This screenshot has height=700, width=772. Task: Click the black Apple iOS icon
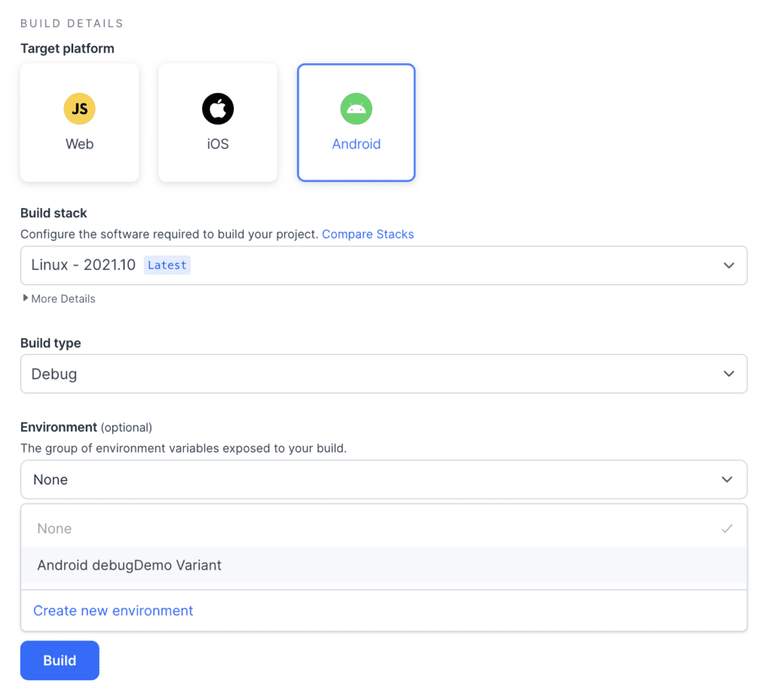point(218,109)
